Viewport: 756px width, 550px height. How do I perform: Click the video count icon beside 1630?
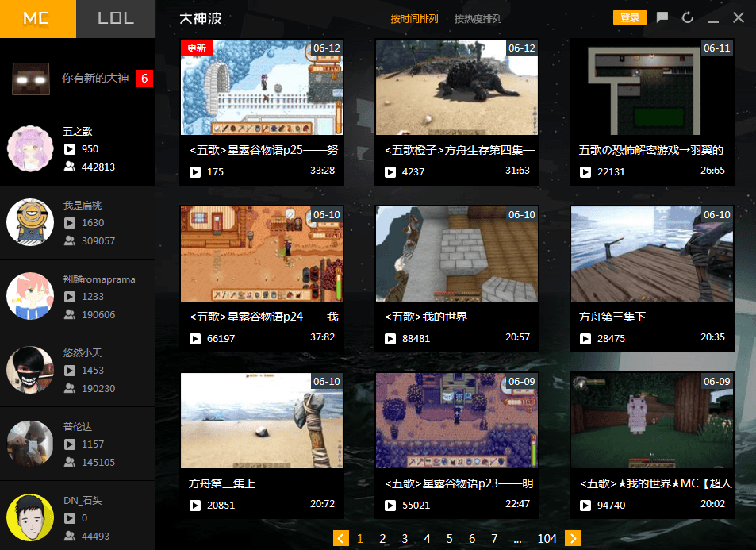70,223
